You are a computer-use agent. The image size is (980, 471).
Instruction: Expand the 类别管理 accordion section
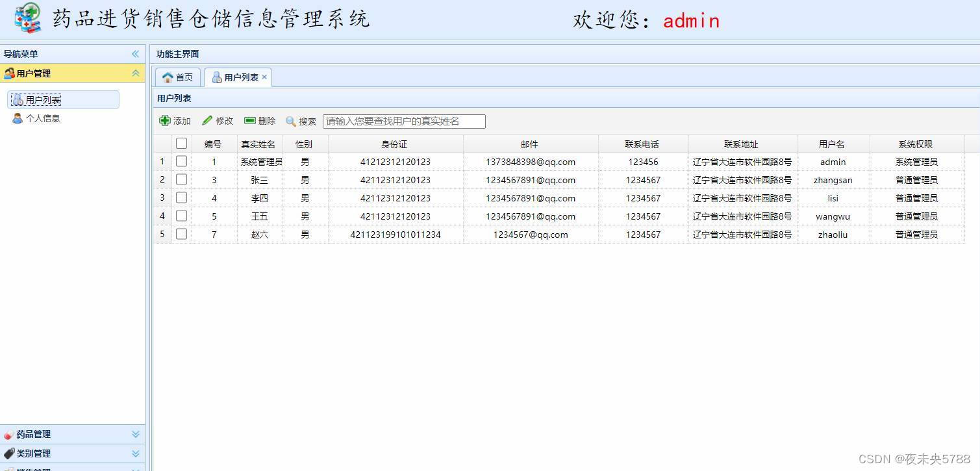(135, 453)
